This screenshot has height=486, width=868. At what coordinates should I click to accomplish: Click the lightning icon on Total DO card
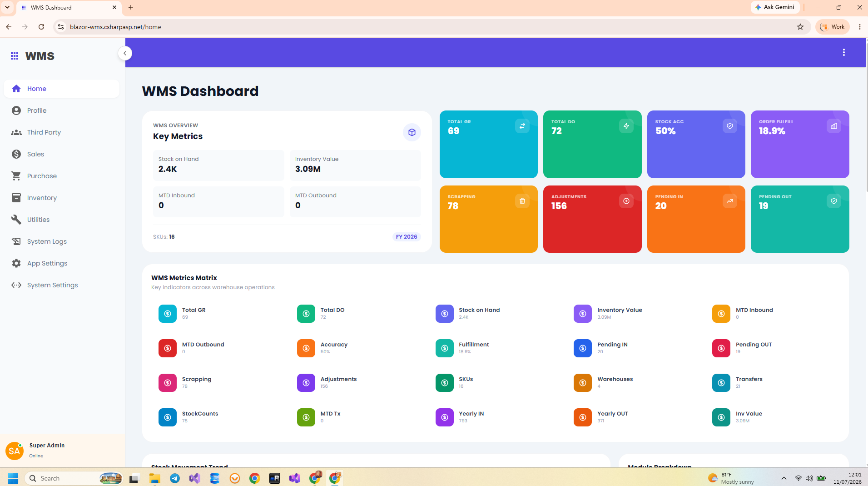pos(626,126)
